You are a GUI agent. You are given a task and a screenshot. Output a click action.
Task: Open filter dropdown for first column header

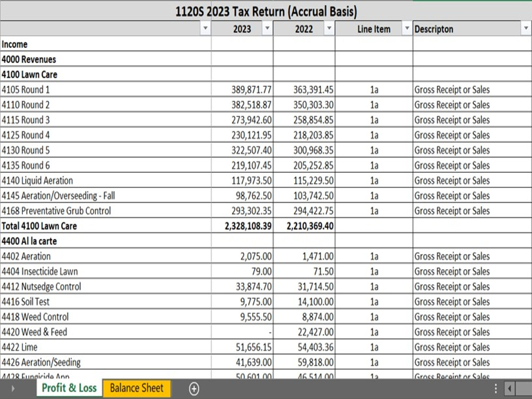[205, 29]
